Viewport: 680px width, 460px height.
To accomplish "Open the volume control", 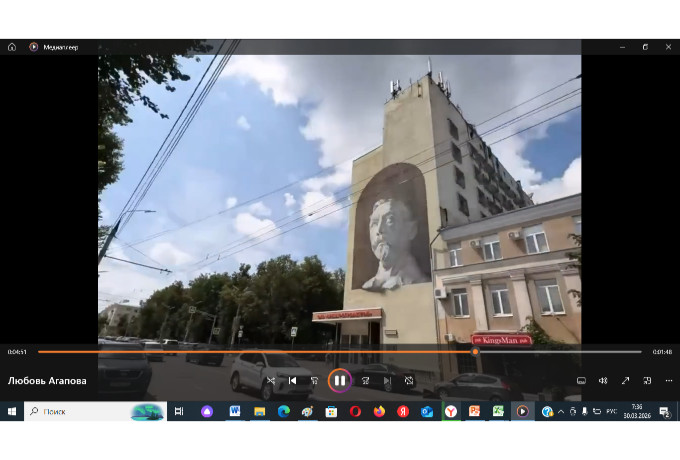I will [x=603, y=380].
